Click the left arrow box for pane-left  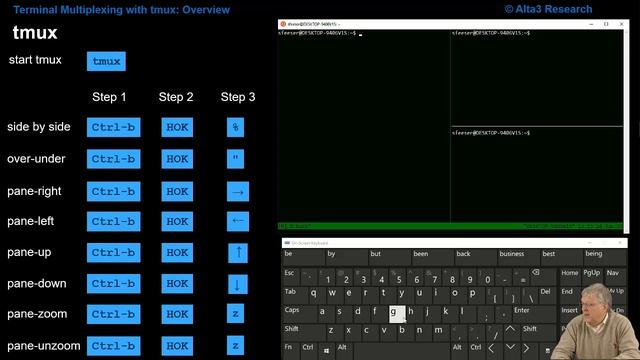pos(238,221)
